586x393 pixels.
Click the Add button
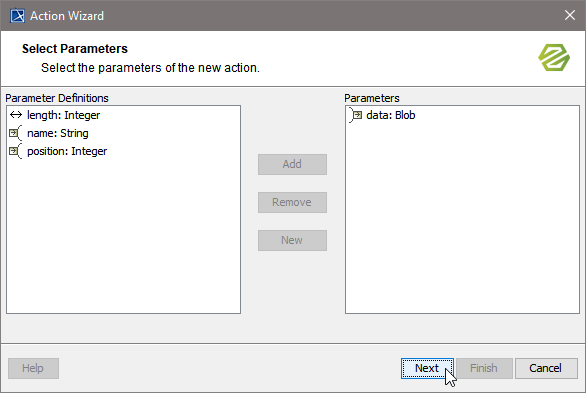point(292,164)
